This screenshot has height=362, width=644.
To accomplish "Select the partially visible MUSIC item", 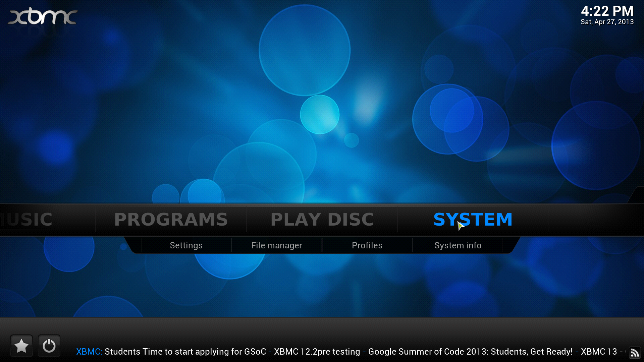I will click(26, 220).
